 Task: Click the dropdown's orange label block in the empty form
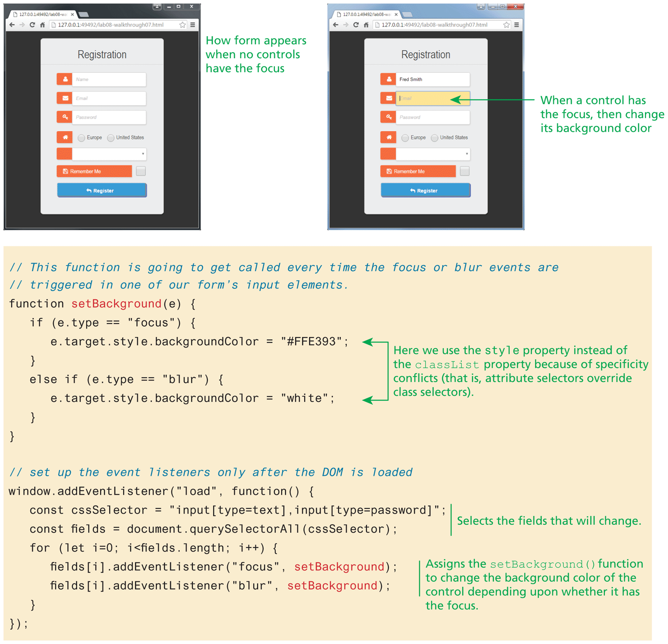coord(65,154)
